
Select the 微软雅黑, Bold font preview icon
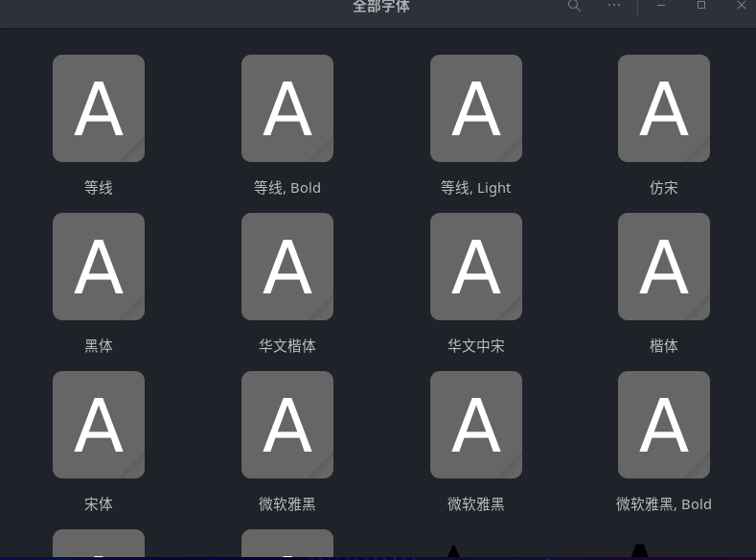(x=664, y=425)
